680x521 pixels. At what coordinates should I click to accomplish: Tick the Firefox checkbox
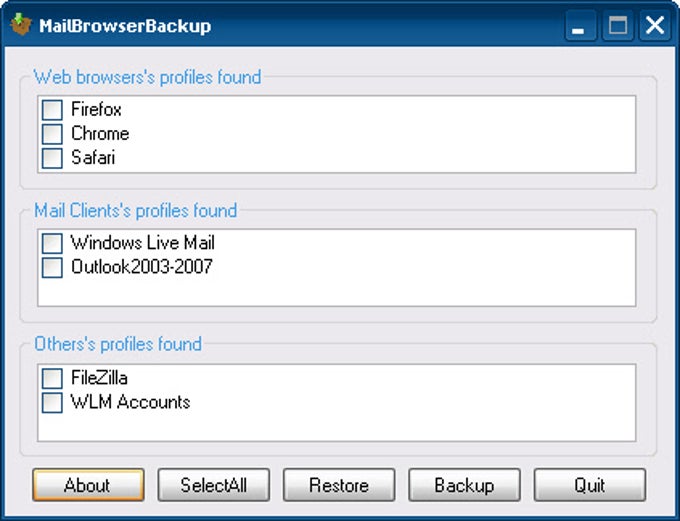click(52, 110)
